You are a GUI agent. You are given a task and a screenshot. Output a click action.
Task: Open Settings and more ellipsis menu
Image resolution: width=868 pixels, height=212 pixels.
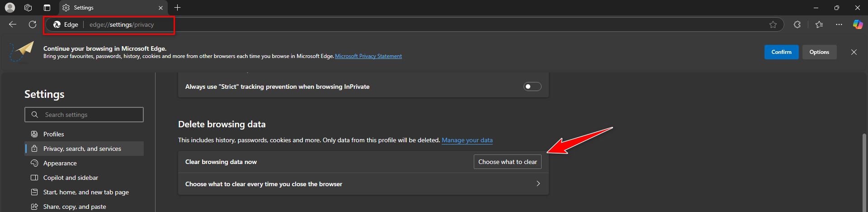pos(839,24)
